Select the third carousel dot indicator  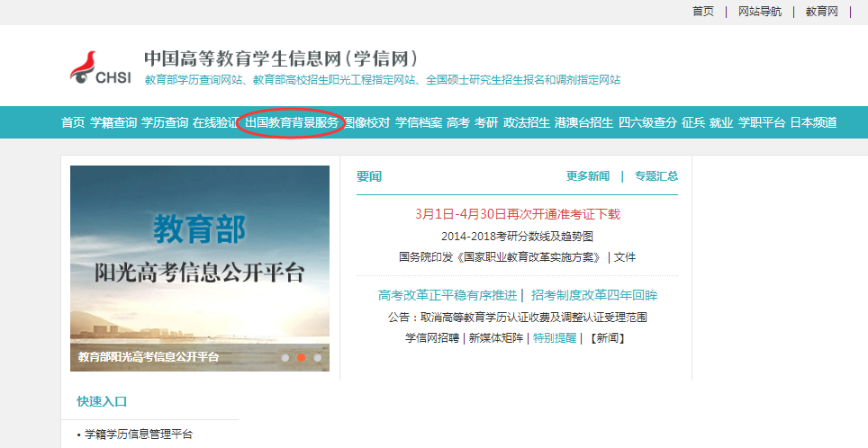coord(317,357)
